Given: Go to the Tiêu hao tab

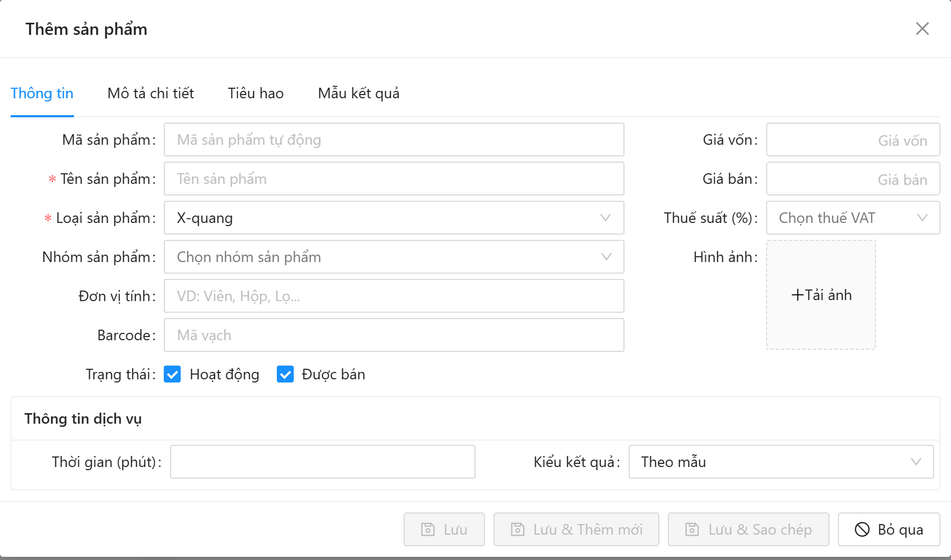Looking at the screenshot, I should pyautogui.click(x=256, y=93).
